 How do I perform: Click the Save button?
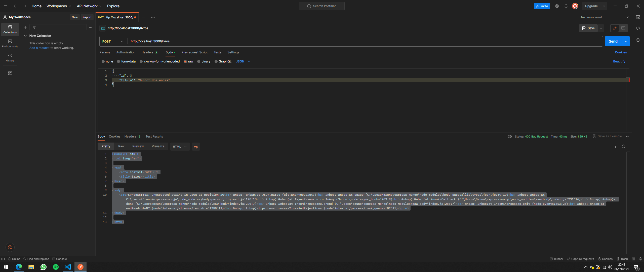(588, 28)
